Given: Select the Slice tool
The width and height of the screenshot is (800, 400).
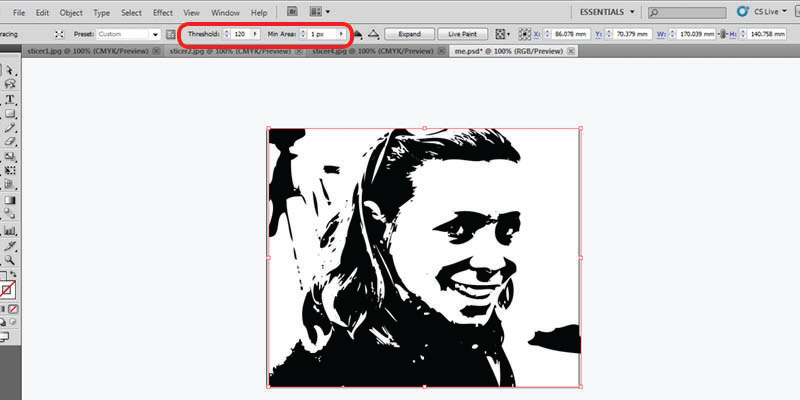Looking at the screenshot, I should click(x=11, y=246).
